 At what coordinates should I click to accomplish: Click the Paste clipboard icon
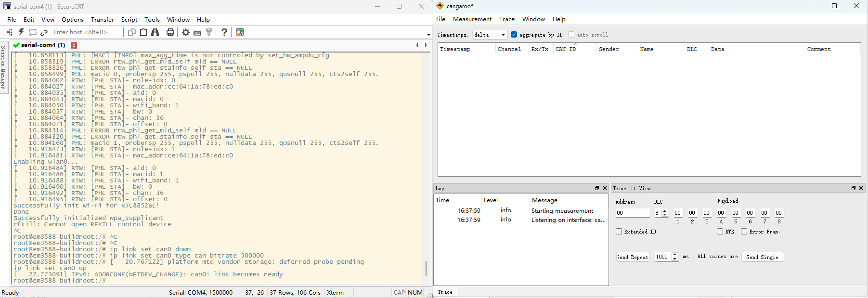click(143, 32)
